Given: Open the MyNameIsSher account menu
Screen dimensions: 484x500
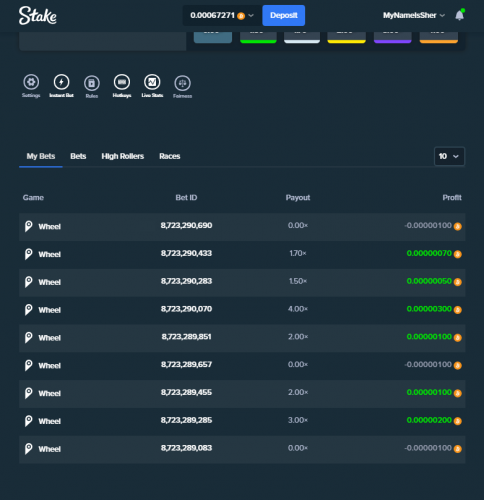Looking at the screenshot, I should (x=414, y=15).
